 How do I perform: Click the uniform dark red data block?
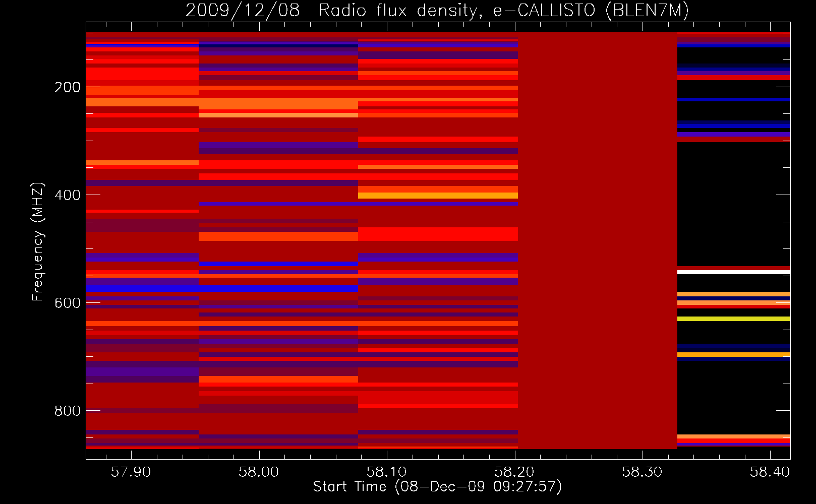point(598,240)
